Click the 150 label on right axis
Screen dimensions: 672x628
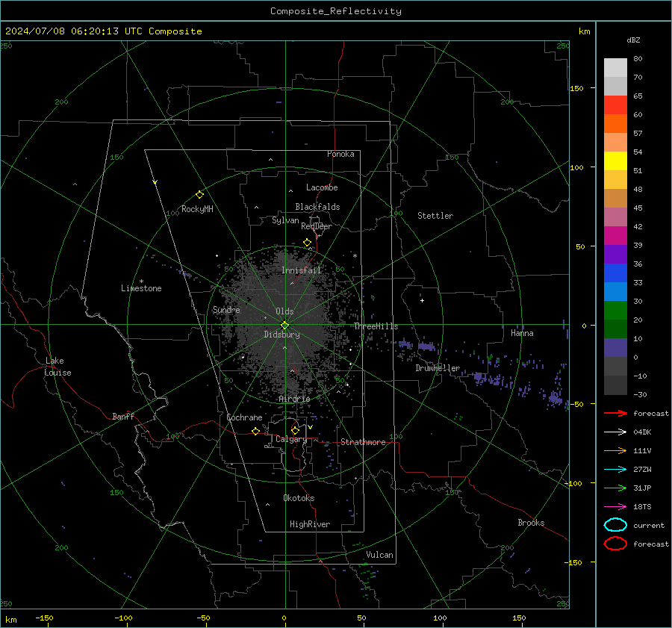tap(576, 88)
